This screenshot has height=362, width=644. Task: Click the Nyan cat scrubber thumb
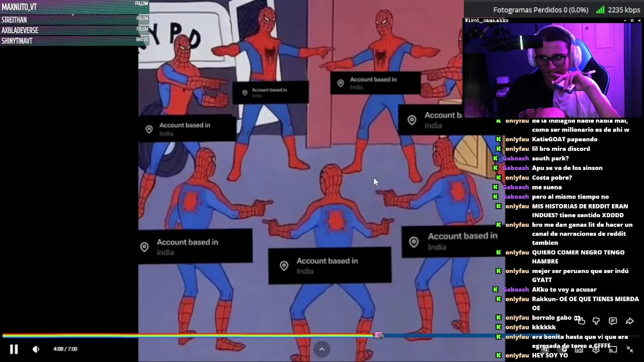[x=378, y=335]
